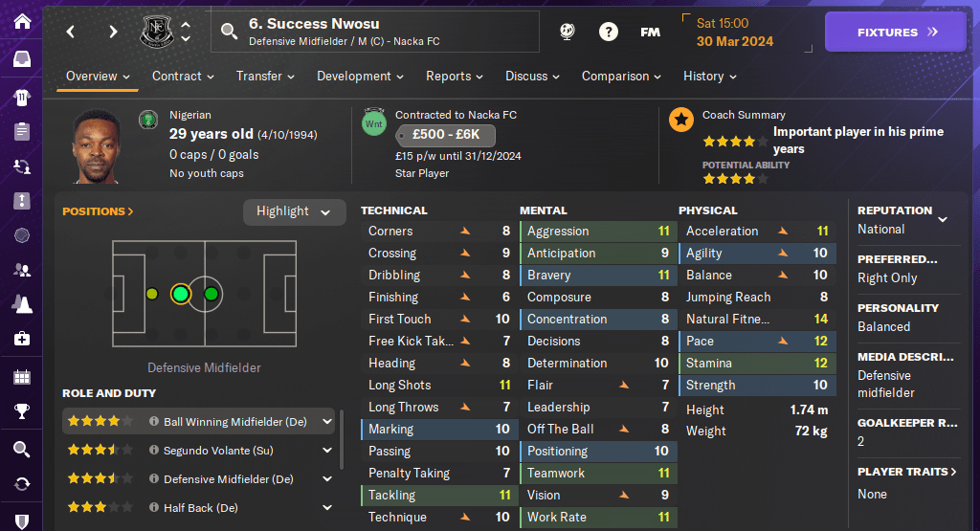
Task: Expand the Reputation section chevron
Action: coord(943,219)
